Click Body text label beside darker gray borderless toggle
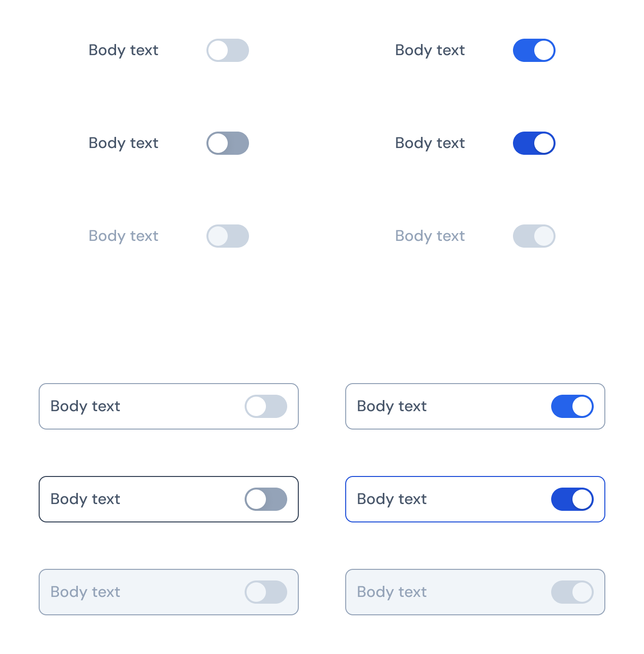644x654 pixels. point(123,143)
